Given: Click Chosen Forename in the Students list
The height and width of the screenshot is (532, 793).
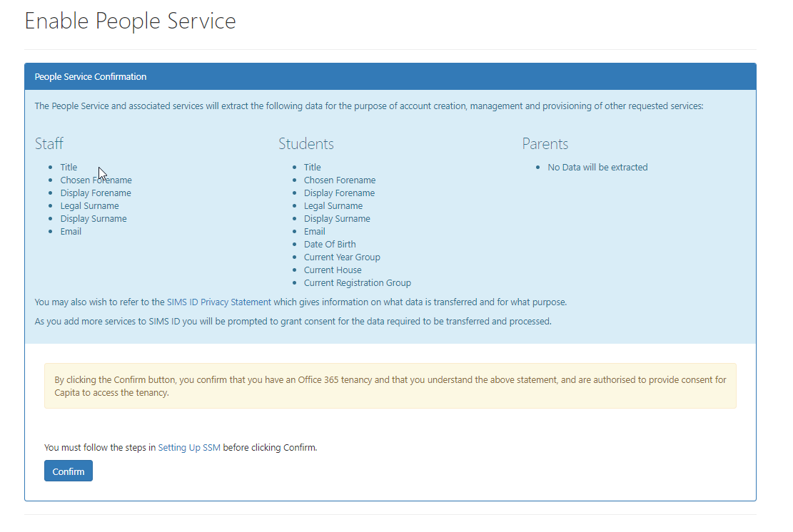Looking at the screenshot, I should click(x=340, y=180).
